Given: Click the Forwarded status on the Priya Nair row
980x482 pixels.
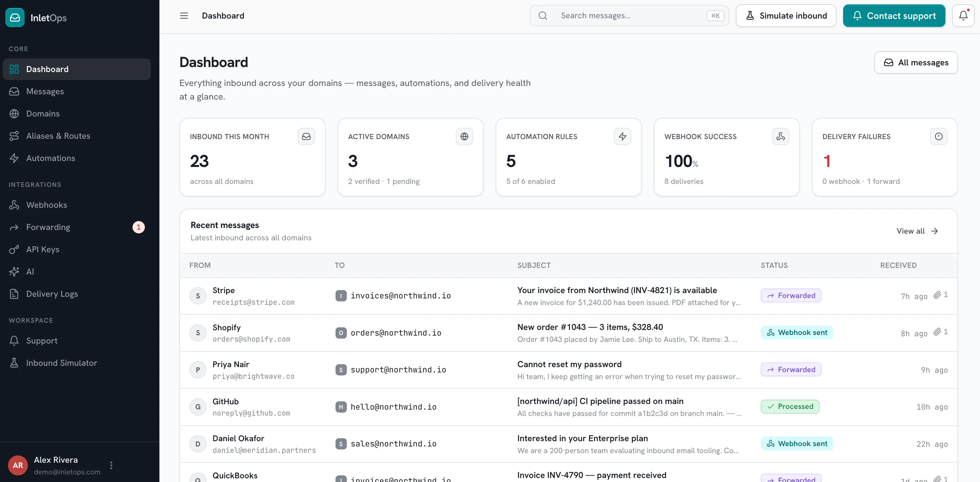Looking at the screenshot, I should (791, 369).
